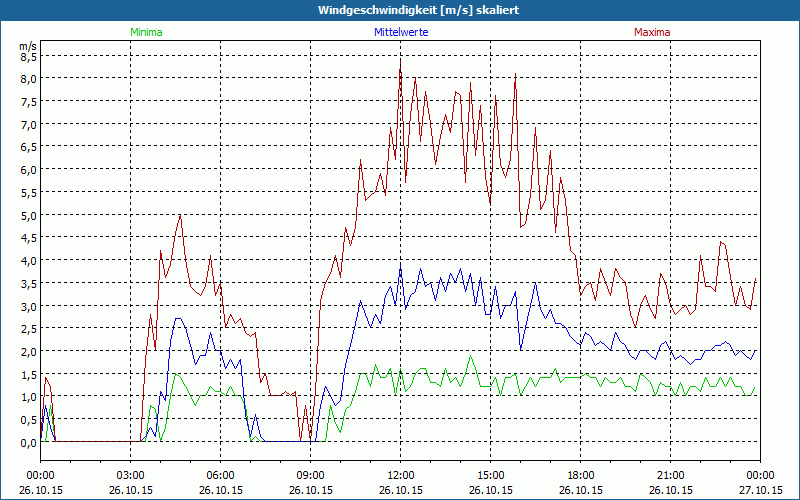Select the 09:00 time axis label
800x500 pixels.
click(311, 475)
